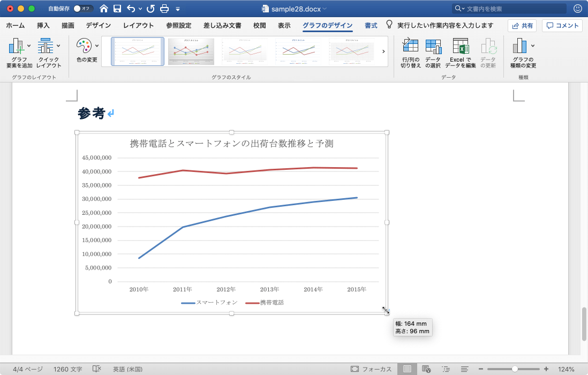Open the View (表示) tab

tap(284, 25)
